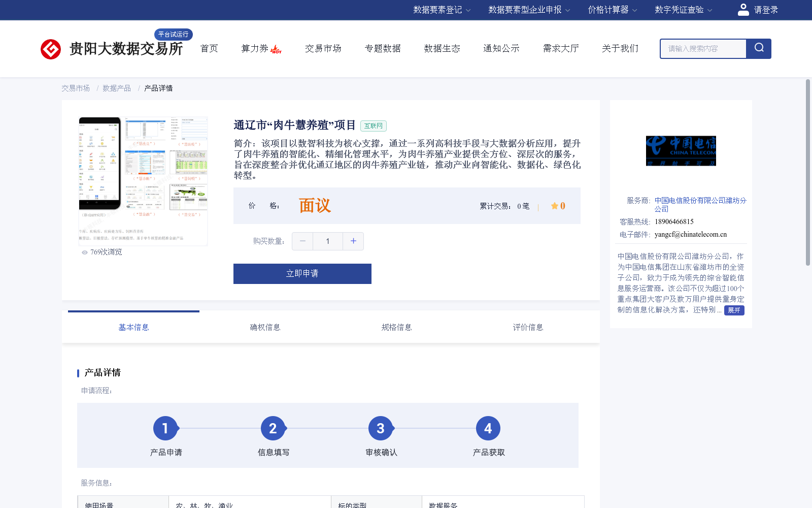This screenshot has height=508, width=812.
Task: Click the purchase quantity input field
Action: click(328, 241)
